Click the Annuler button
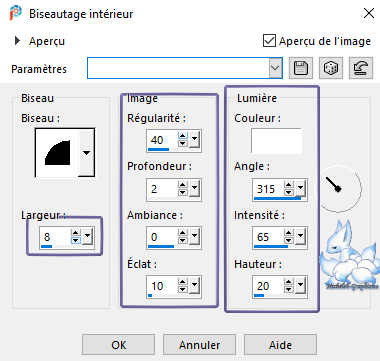The width and height of the screenshot is (380, 361). tap(199, 345)
